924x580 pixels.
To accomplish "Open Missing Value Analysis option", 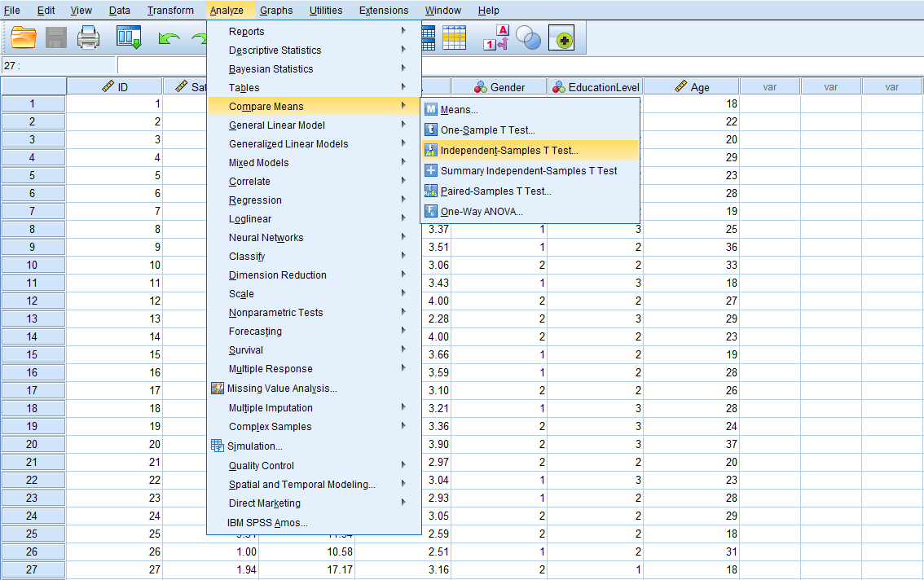I will pyautogui.click(x=281, y=389).
